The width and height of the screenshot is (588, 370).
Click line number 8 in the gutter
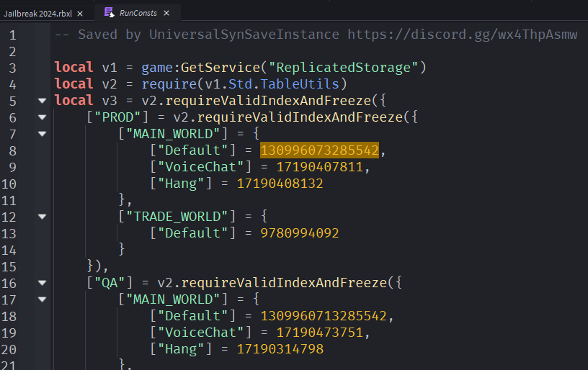12,151
